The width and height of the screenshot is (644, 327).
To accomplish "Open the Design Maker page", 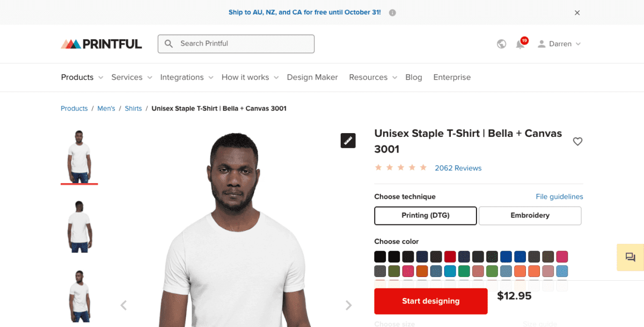I will (x=312, y=77).
